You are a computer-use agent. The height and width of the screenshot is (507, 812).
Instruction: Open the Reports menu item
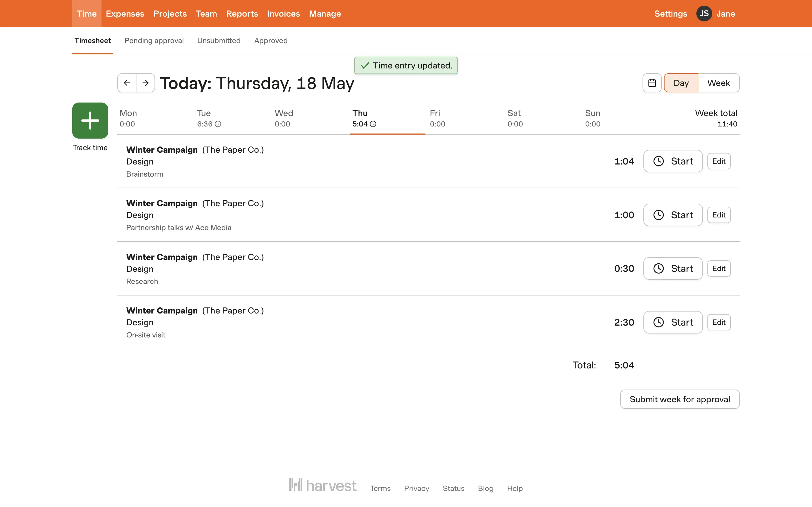coord(242,14)
